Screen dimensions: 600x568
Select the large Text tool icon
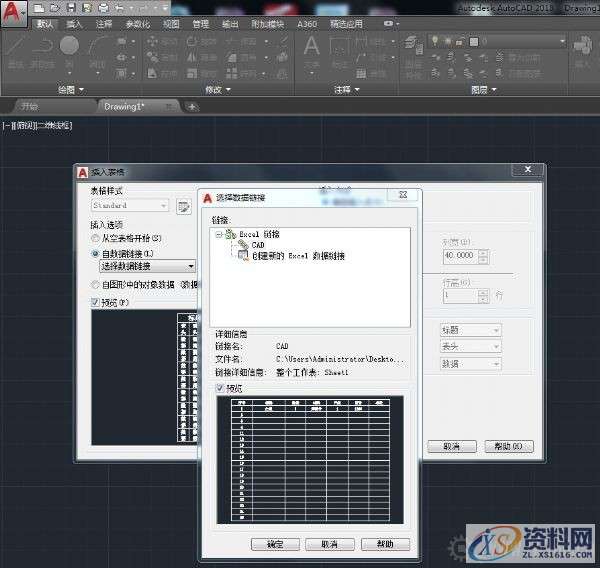(311, 46)
